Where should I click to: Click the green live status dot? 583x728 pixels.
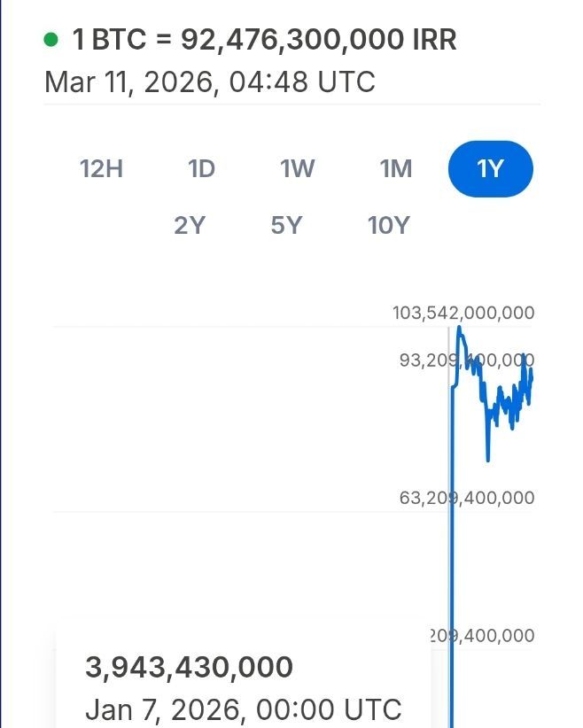click(x=51, y=39)
